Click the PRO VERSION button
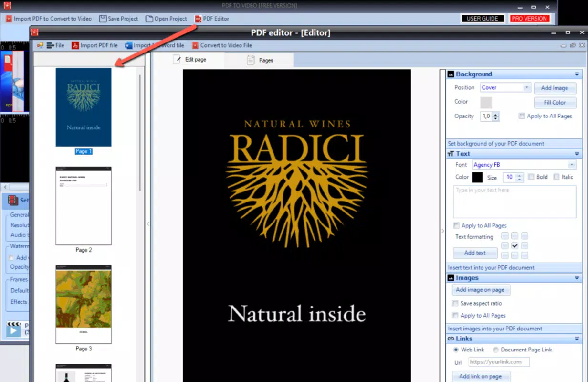The height and width of the screenshot is (382, 588). (x=529, y=19)
